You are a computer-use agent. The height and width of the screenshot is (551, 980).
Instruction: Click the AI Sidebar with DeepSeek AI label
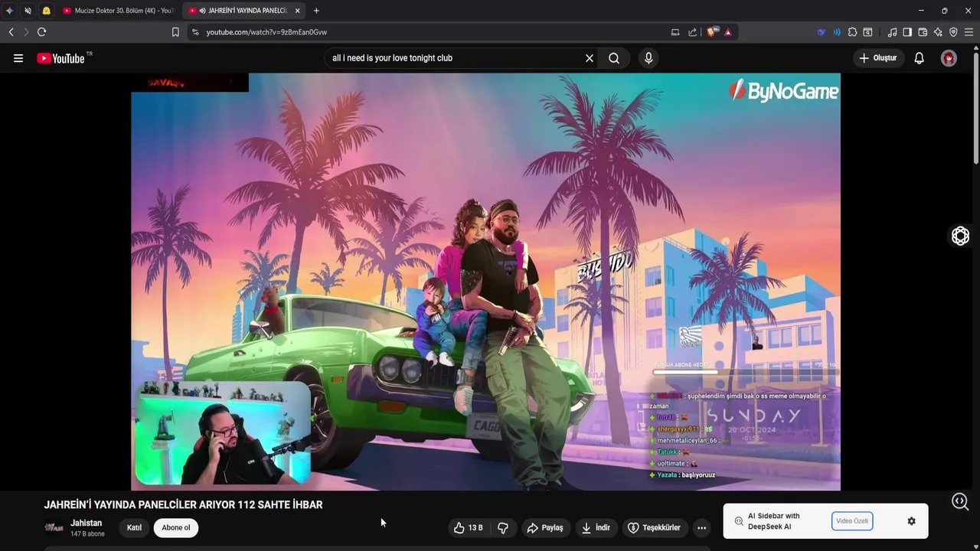773,521
